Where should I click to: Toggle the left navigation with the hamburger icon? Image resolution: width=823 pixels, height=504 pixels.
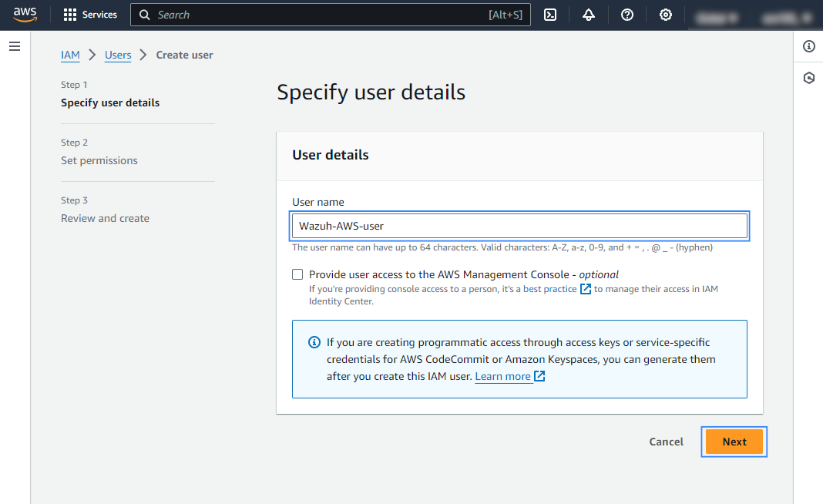pyautogui.click(x=14, y=45)
